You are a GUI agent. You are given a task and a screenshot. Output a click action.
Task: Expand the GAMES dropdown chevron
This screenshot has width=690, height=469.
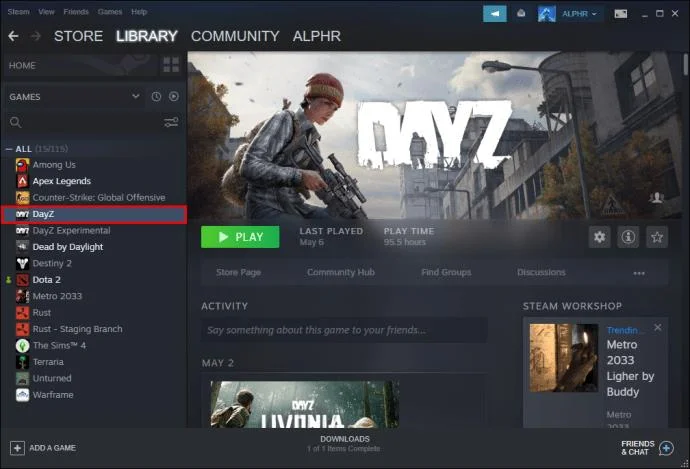[x=136, y=96]
